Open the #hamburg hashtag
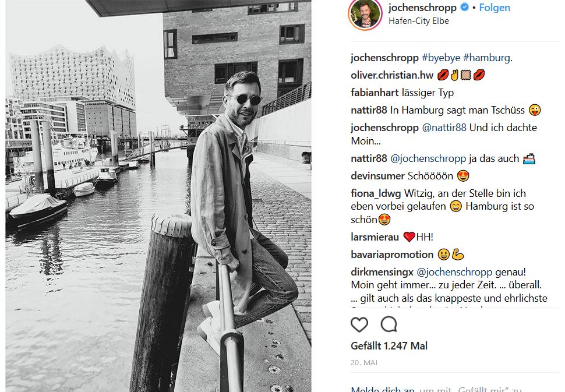This screenshot has width=565, height=392. [486, 58]
